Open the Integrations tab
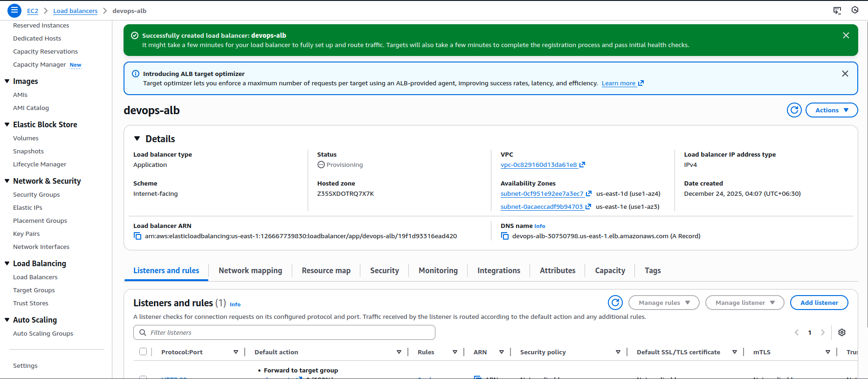 tap(499, 270)
